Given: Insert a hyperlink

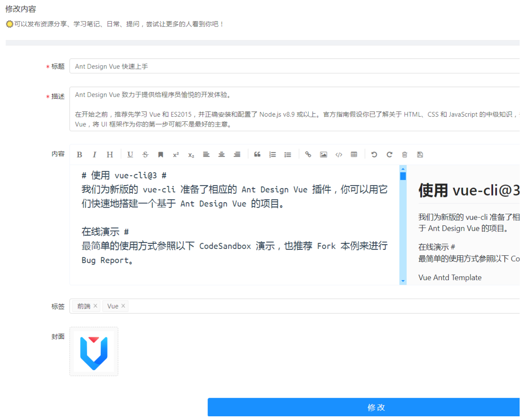Looking at the screenshot, I should click(308, 155).
